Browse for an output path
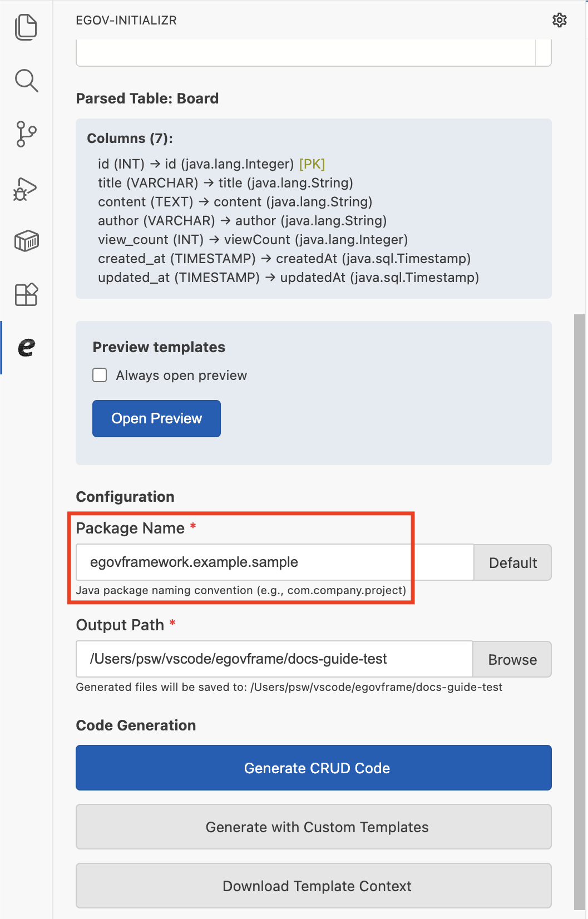 [512, 659]
